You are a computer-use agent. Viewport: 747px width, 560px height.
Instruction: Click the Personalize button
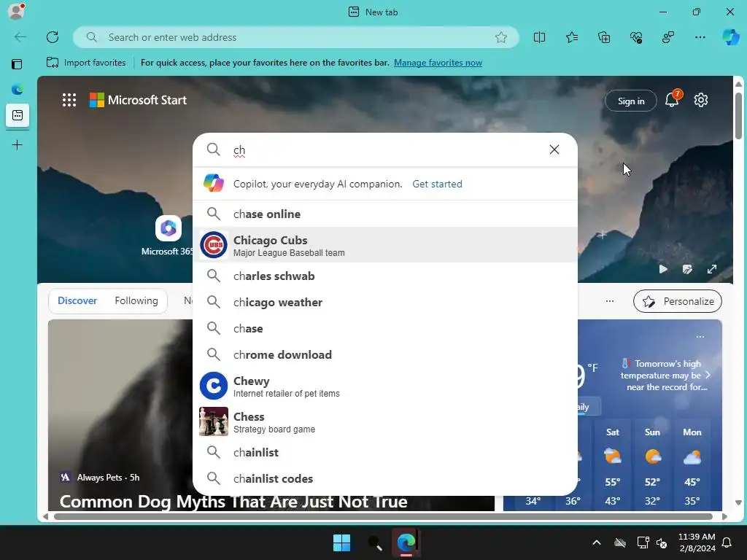[x=678, y=301]
